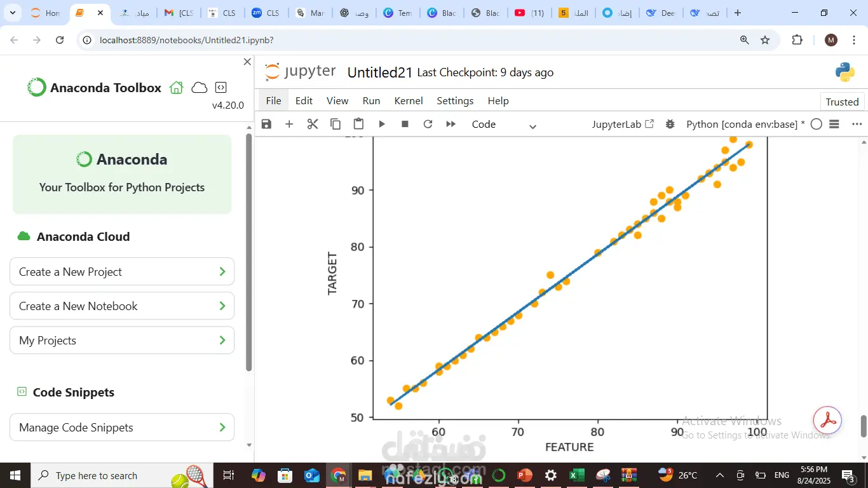Show more toolbar options ellipsis
The height and width of the screenshot is (488, 868).
(857, 125)
